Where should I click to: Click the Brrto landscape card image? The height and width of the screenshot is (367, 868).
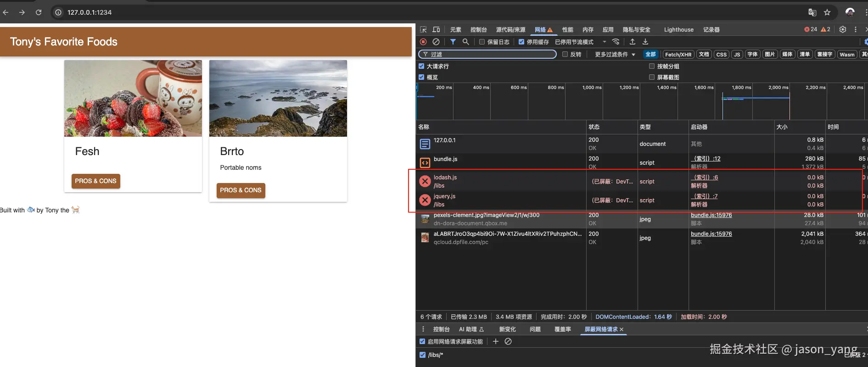(x=278, y=98)
